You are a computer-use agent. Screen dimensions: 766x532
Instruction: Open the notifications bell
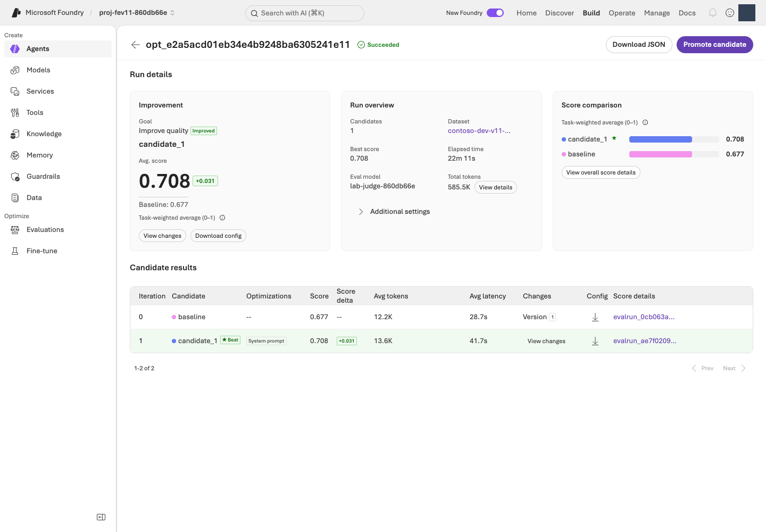pyautogui.click(x=713, y=13)
